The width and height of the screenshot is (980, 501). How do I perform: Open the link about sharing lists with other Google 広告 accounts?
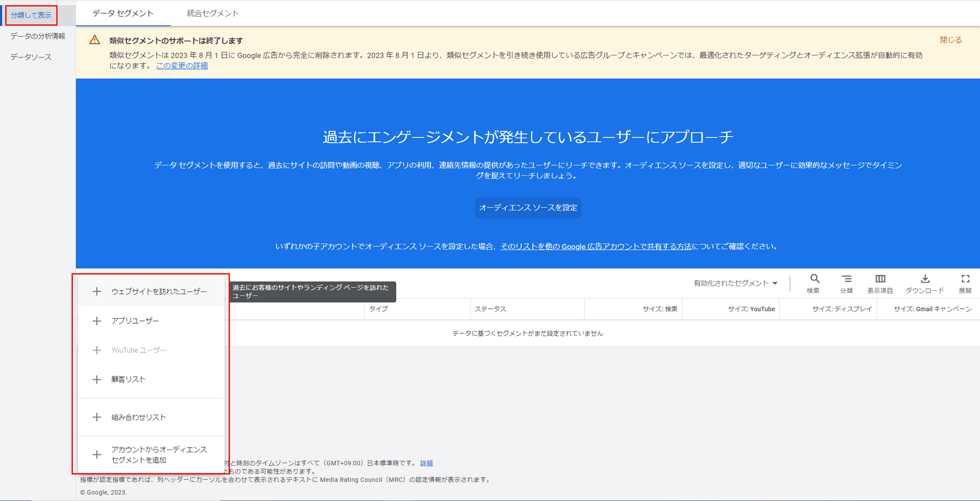pos(596,247)
